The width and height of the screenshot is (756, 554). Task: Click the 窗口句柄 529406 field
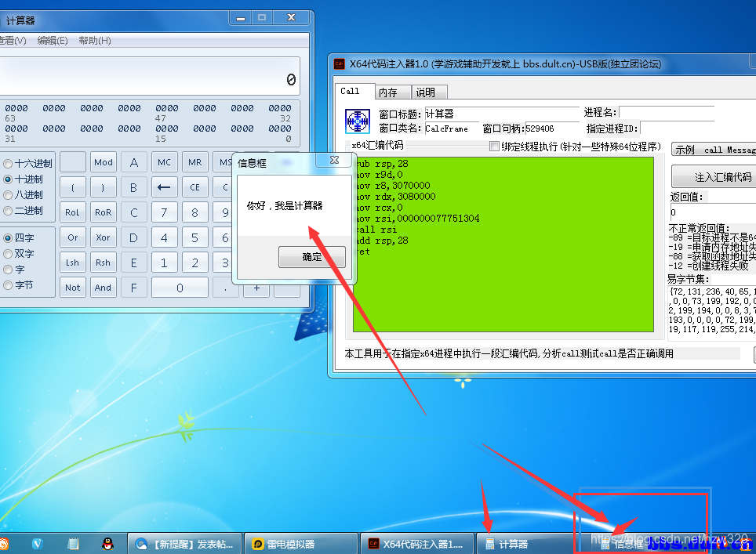click(552, 129)
